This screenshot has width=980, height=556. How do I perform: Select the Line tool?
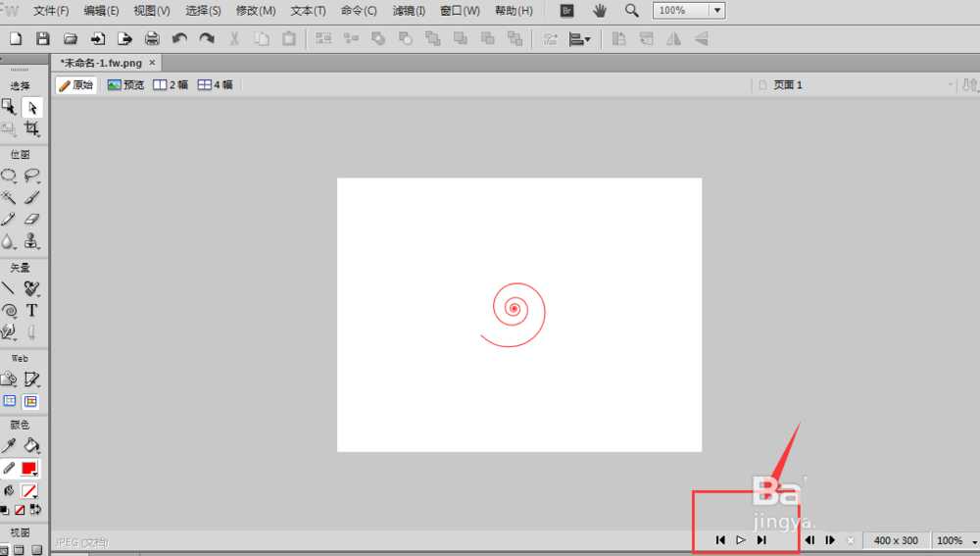(9, 288)
